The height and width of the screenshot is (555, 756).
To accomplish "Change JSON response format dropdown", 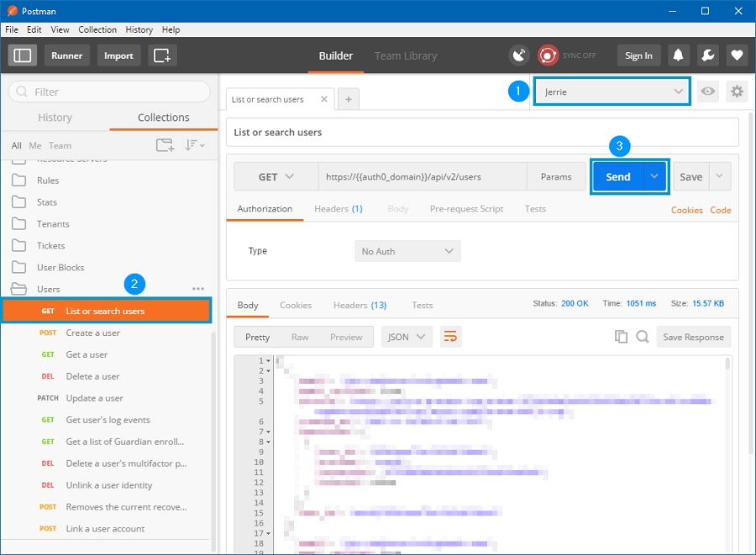I will coord(407,337).
